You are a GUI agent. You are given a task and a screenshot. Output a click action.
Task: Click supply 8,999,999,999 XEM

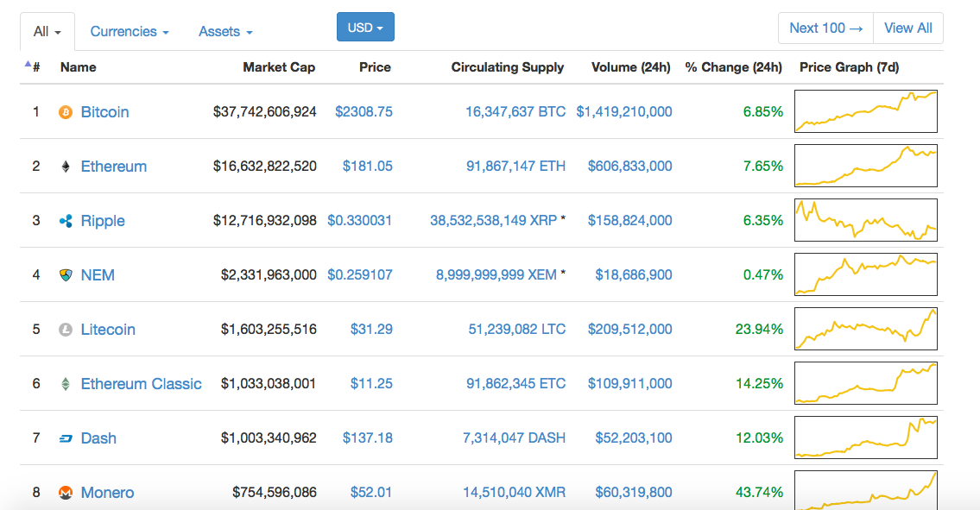coord(496,275)
